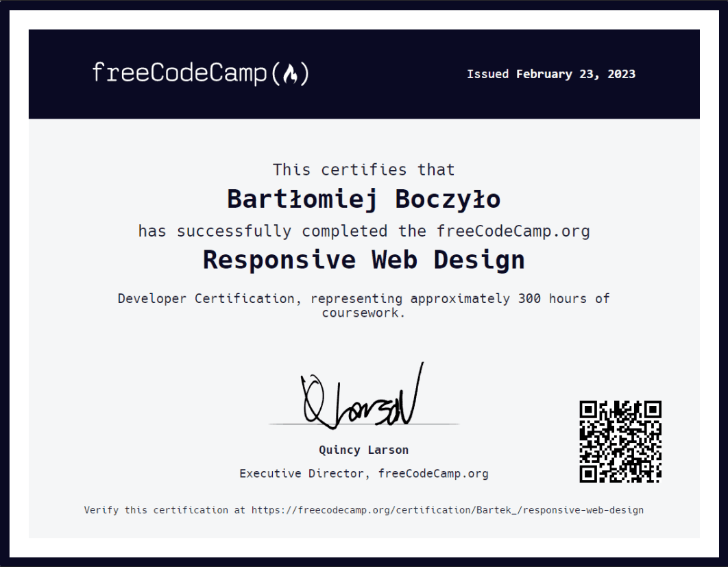The height and width of the screenshot is (567, 728).
Task: Click the Executive Director, freeCodeCamp.org line
Action: tap(363, 473)
